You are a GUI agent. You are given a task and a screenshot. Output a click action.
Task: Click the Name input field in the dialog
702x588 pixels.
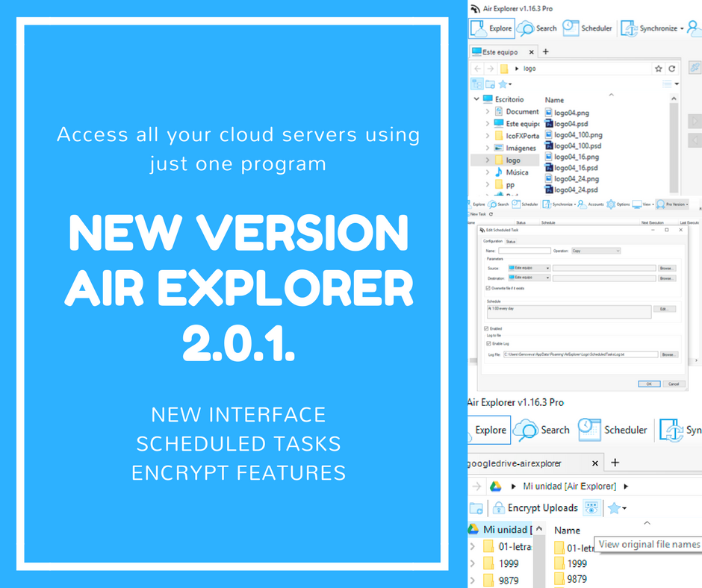click(524, 251)
